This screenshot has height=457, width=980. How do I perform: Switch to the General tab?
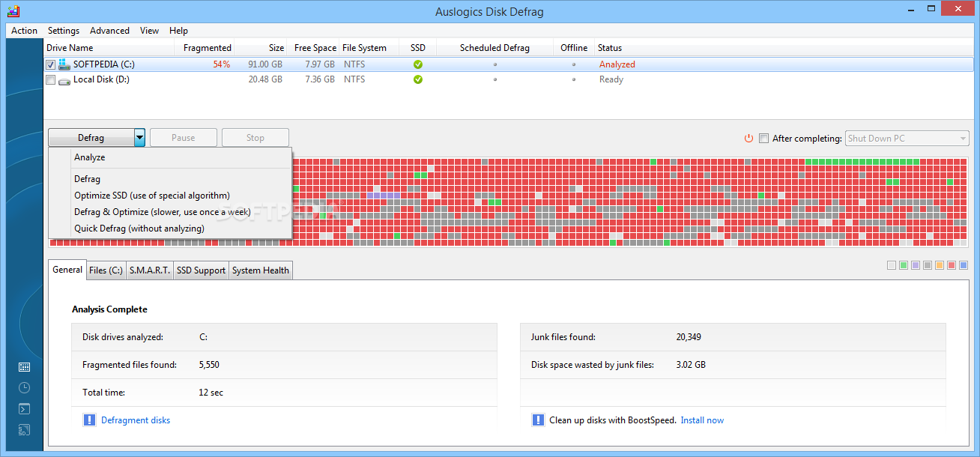tap(67, 270)
